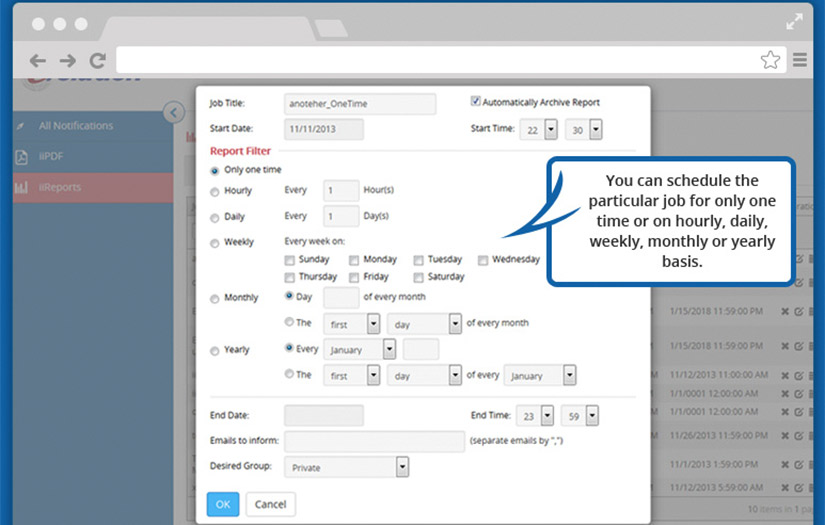Check the Tuesday box
Screen dimensions: 825x525
(x=418, y=260)
